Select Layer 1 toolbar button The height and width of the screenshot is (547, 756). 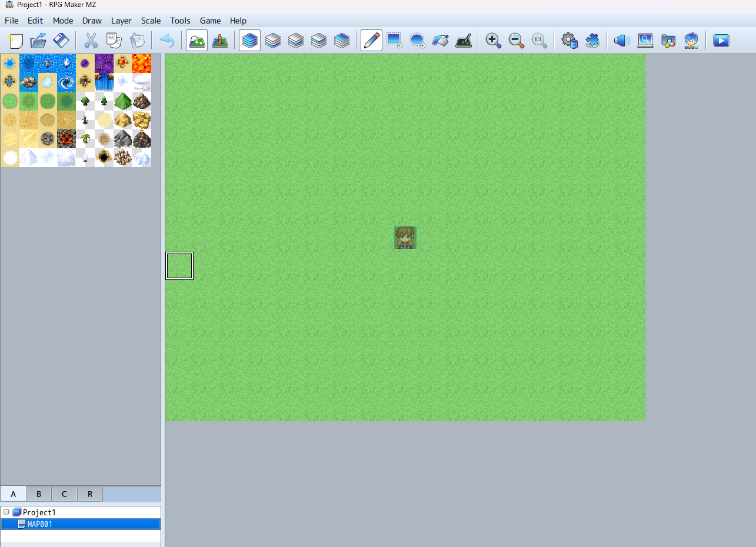coord(273,41)
